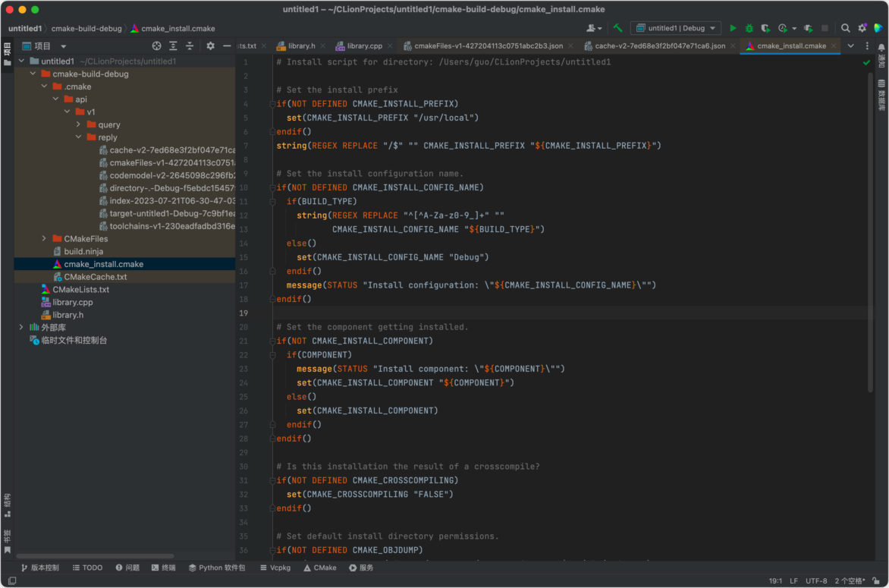
Task: Open the 问题 problems tool window
Action: pos(127,568)
